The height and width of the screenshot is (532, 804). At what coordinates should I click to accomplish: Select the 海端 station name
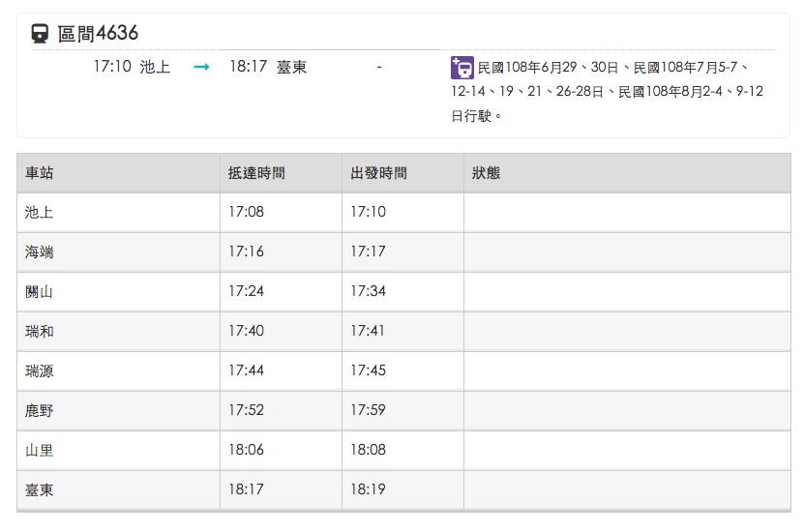tap(39, 251)
